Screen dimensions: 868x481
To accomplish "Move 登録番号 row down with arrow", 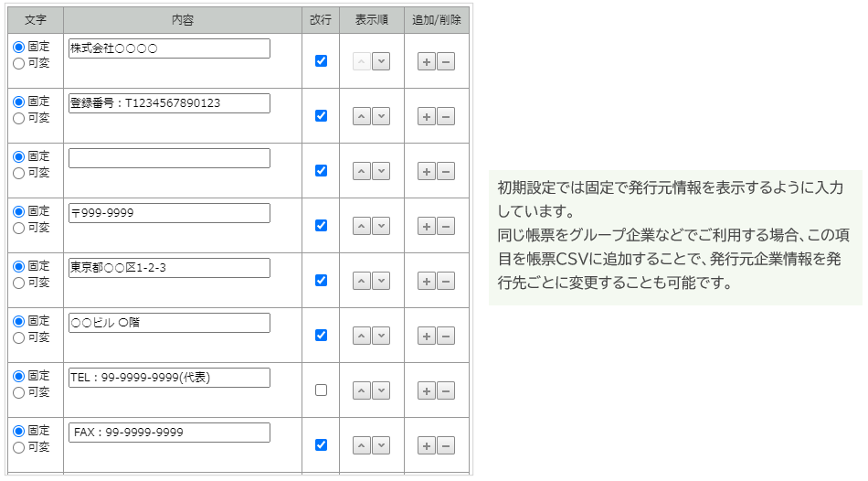I will click(x=381, y=116).
